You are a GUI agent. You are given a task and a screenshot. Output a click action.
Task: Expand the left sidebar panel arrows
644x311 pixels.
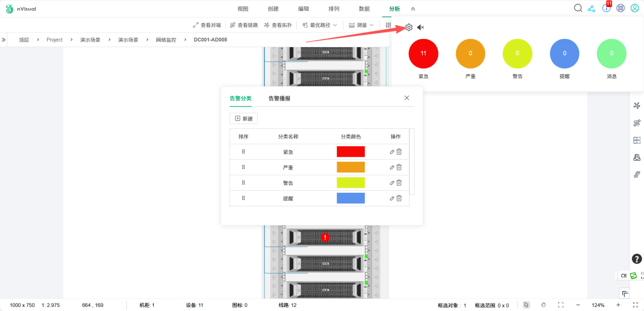[4, 40]
